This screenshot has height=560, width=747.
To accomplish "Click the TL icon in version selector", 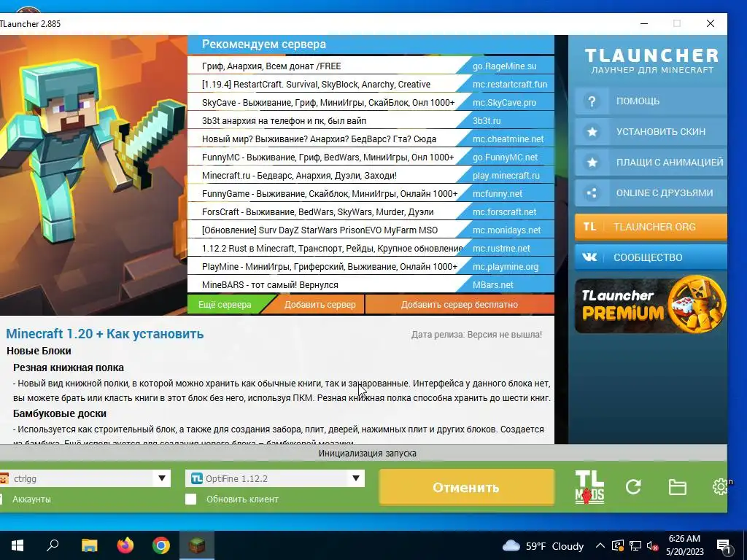I will (x=196, y=478).
